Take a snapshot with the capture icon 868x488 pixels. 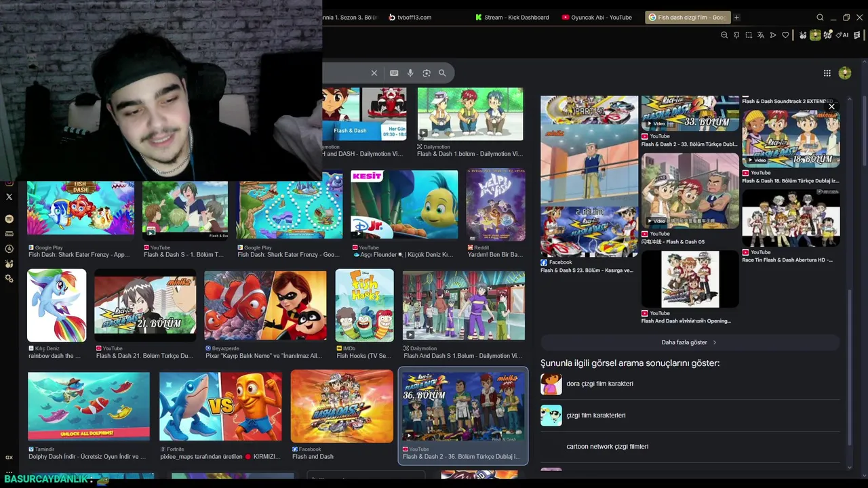coord(749,35)
